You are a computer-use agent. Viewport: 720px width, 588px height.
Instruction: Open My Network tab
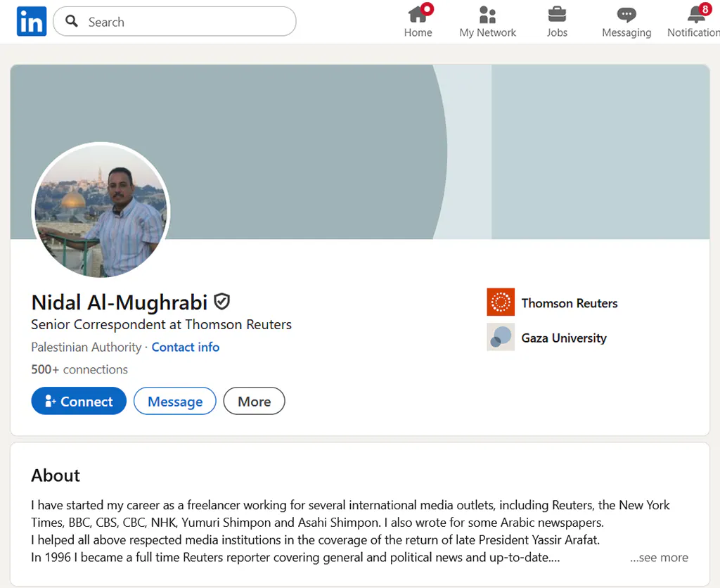tap(488, 21)
